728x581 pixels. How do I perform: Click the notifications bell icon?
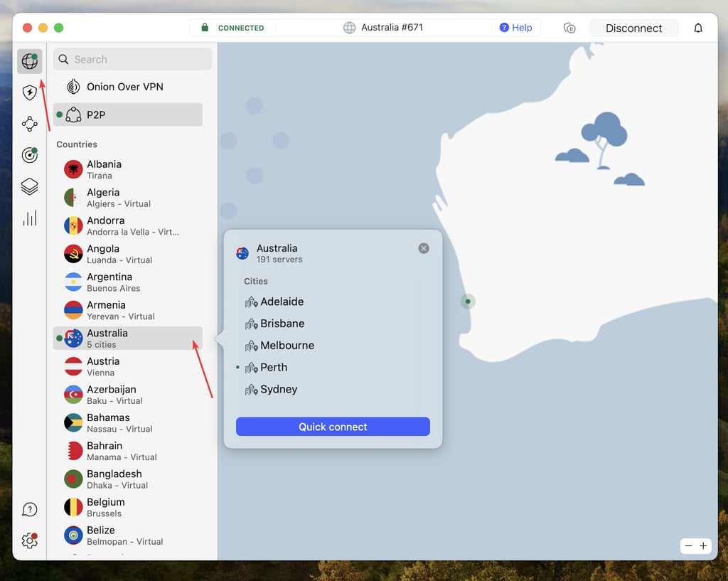[x=698, y=28]
